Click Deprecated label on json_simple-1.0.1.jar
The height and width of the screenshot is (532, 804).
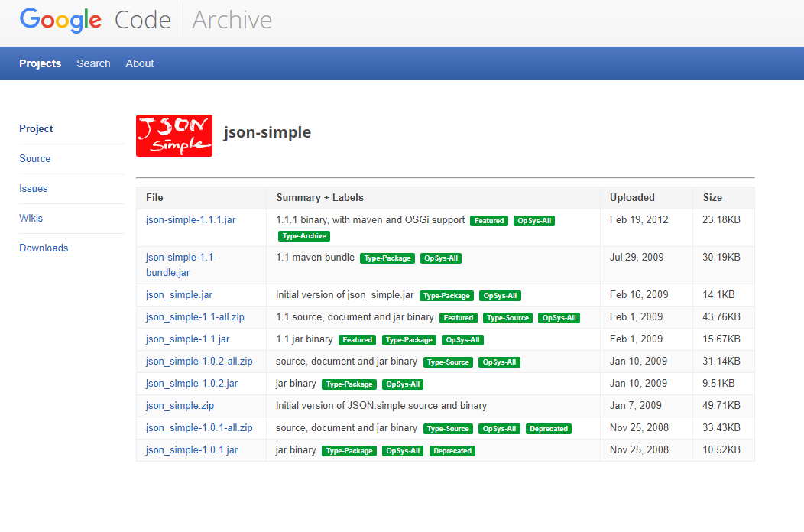click(452, 451)
